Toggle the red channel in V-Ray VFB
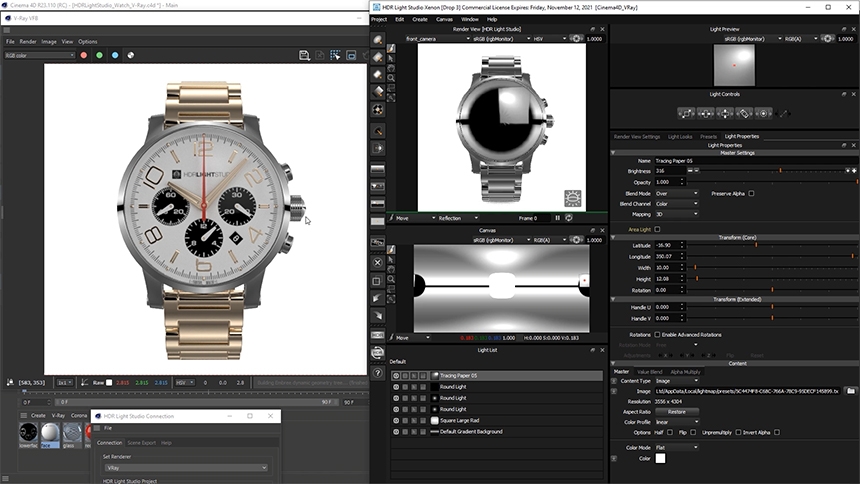860x484 pixels. (x=83, y=55)
